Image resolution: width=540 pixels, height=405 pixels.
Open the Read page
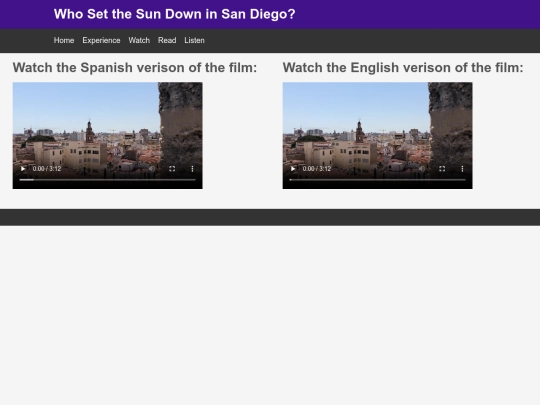pyautogui.click(x=167, y=40)
